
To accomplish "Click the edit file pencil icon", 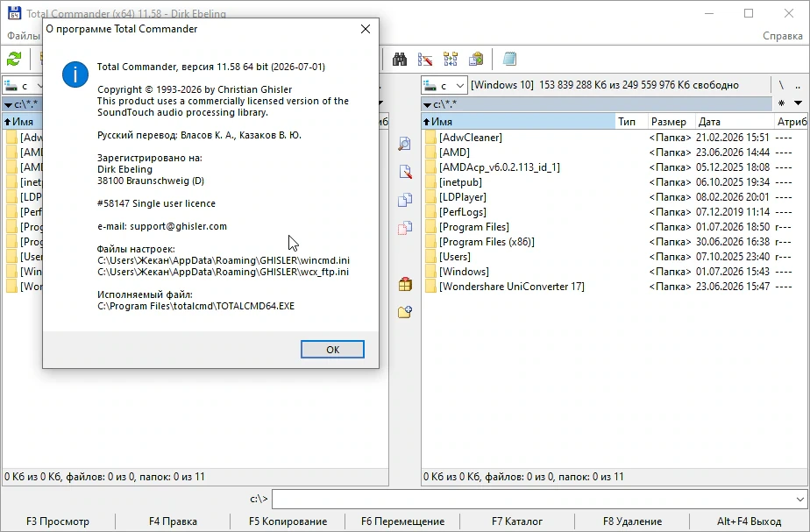I will tap(405, 172).
